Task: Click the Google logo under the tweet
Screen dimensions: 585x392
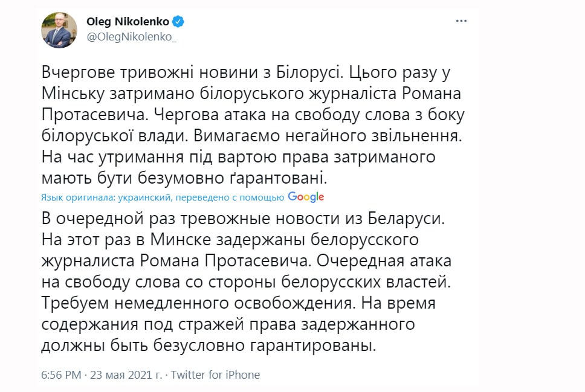Action: 306,197
